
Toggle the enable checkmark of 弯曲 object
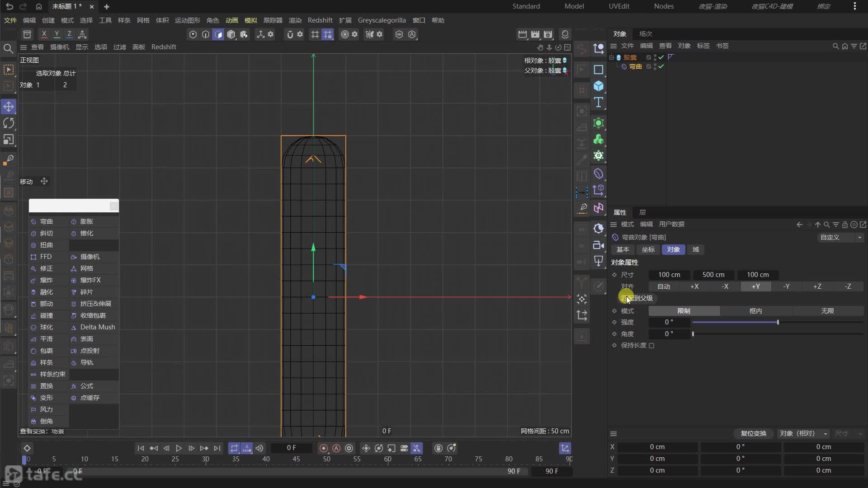661,66
